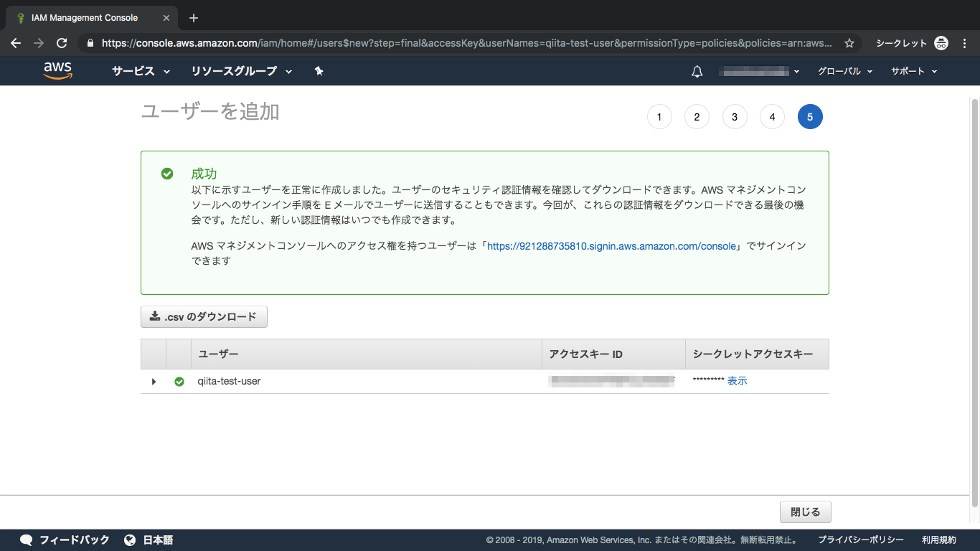This screenshot has height=551, width=980.
Task: Open the pin shortcuts icon in navbar
Action: click(319, 71)
